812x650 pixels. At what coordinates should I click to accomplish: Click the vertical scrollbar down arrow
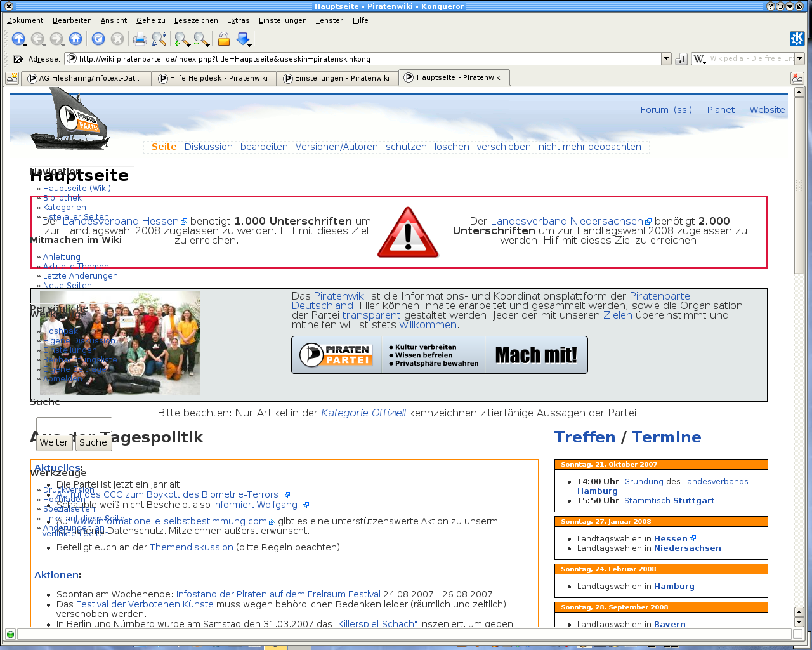click(799, 622)
